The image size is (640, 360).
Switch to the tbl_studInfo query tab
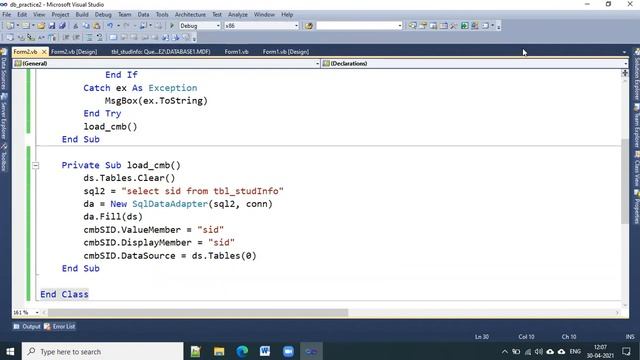coord(161,52)
